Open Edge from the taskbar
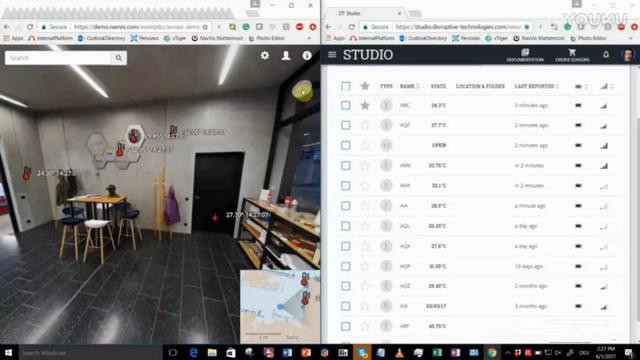640x360 pixels. tap(193, 352)
